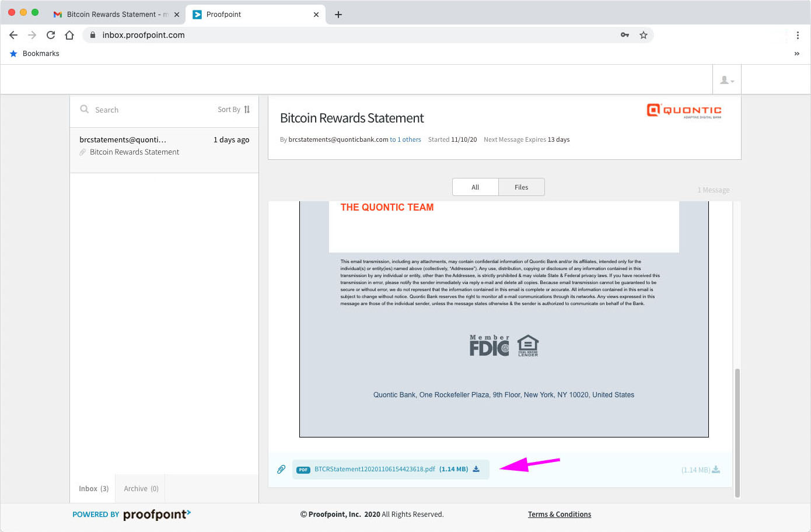Open the Bookmarks folder

tap(34, 54)
